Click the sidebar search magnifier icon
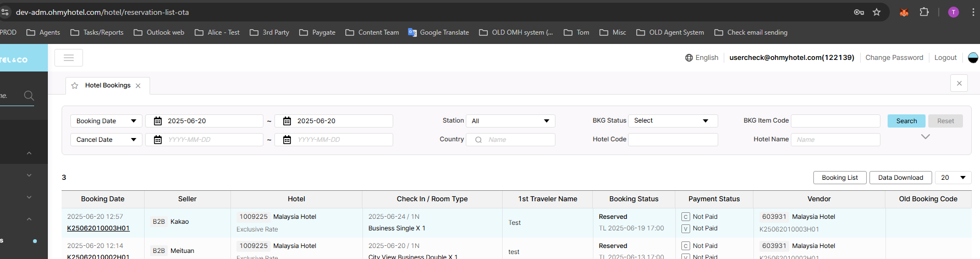Screen dimensions: 980x259 (29, 96)
